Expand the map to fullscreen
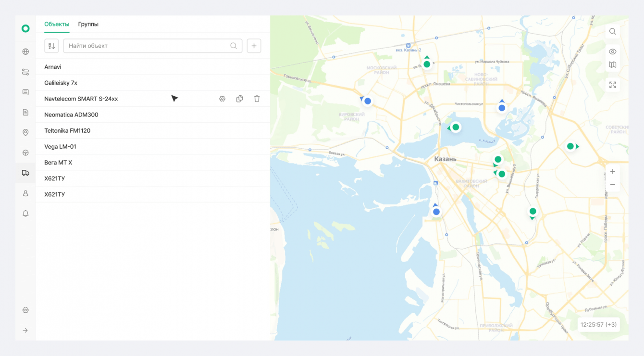644x356 pixels. 613,85
